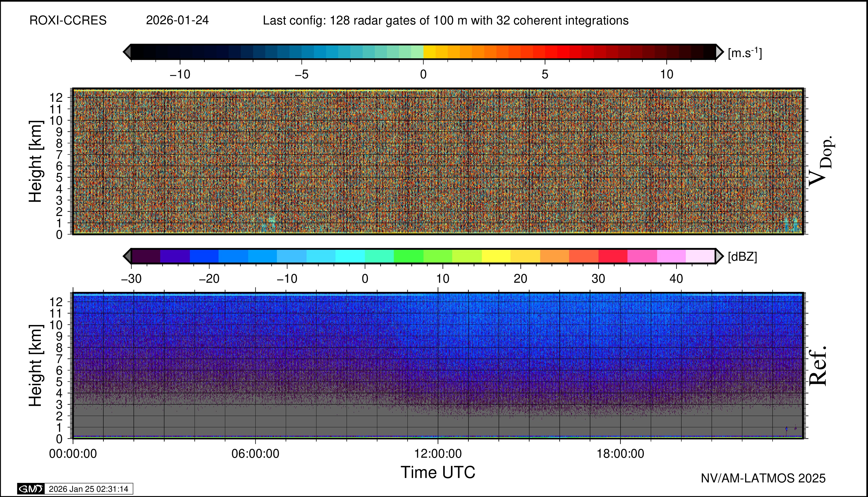This screenshot has height=497, width=868.
Task: Click the 18:00:00 time axis label
Action: (x=620, y=454)
